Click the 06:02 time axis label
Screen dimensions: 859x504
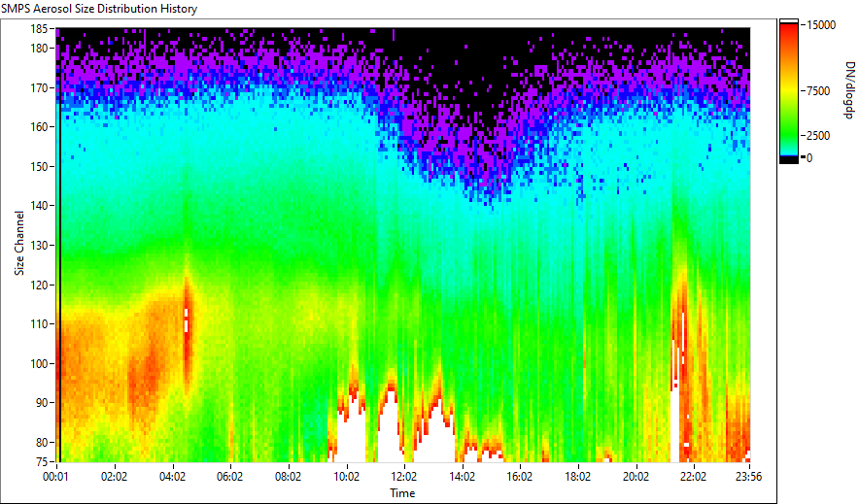(229, 477)
